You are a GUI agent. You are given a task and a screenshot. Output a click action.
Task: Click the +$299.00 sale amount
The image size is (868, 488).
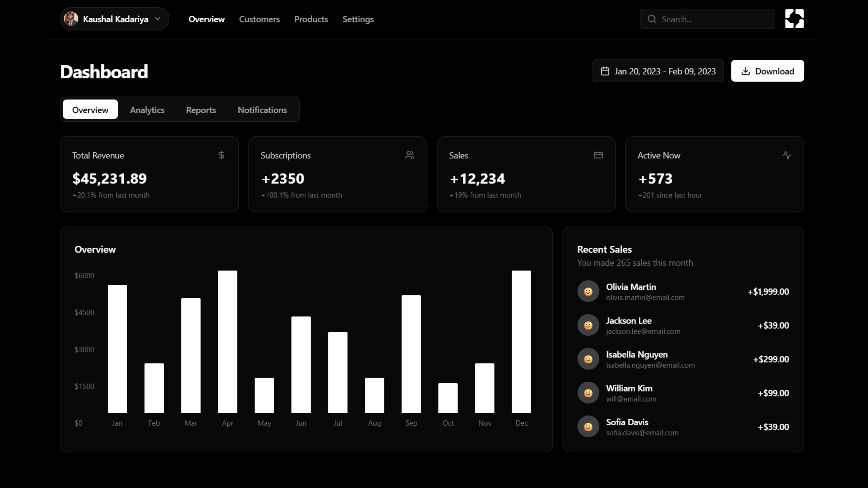point(771,359)
